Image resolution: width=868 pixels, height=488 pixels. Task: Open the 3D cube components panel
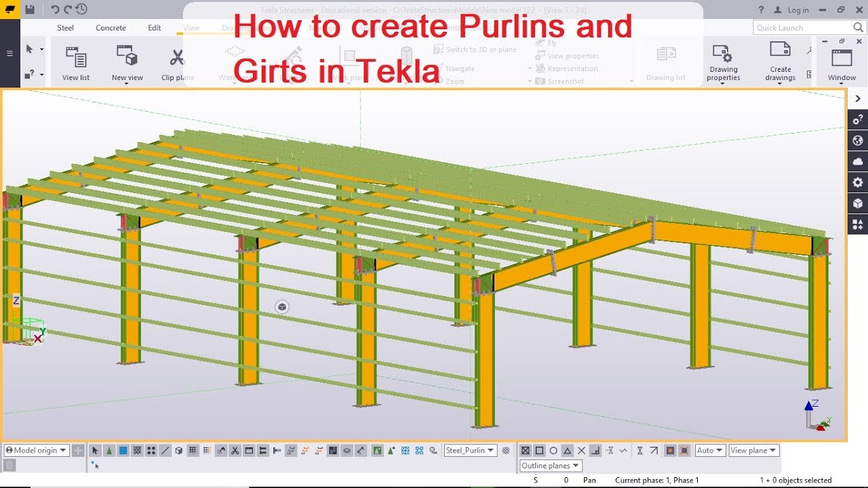[x=858, y=203]
